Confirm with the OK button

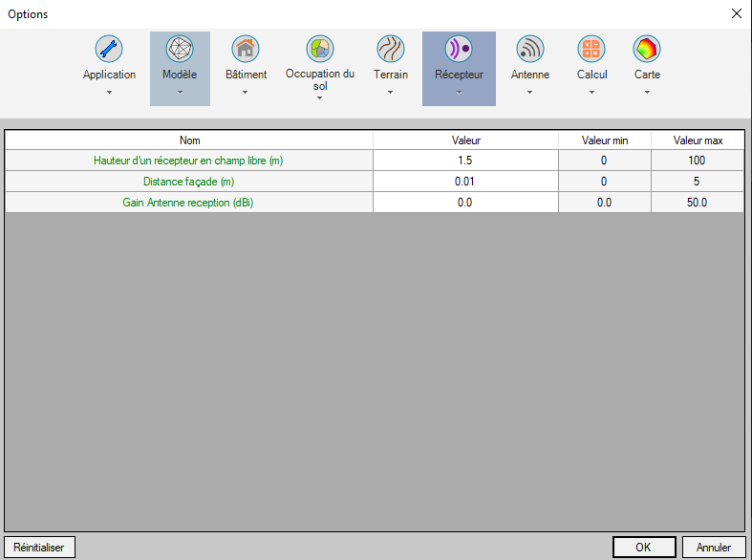click(644, 547)
